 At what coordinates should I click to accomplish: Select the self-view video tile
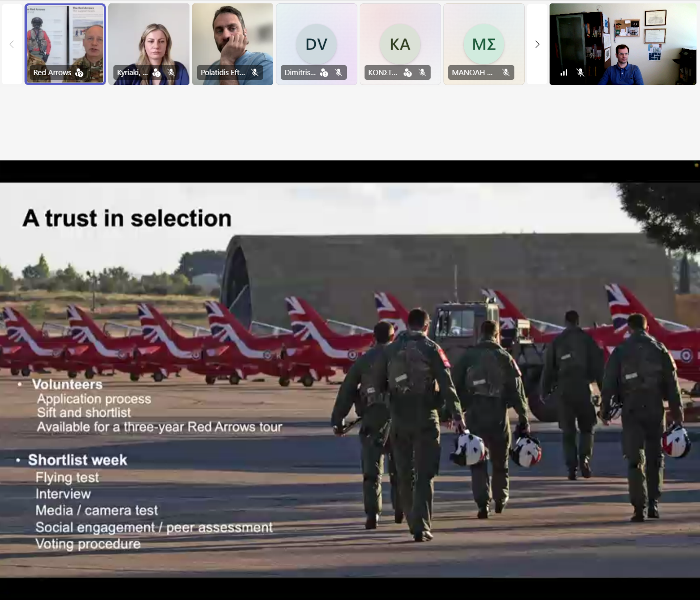[623, 44]
